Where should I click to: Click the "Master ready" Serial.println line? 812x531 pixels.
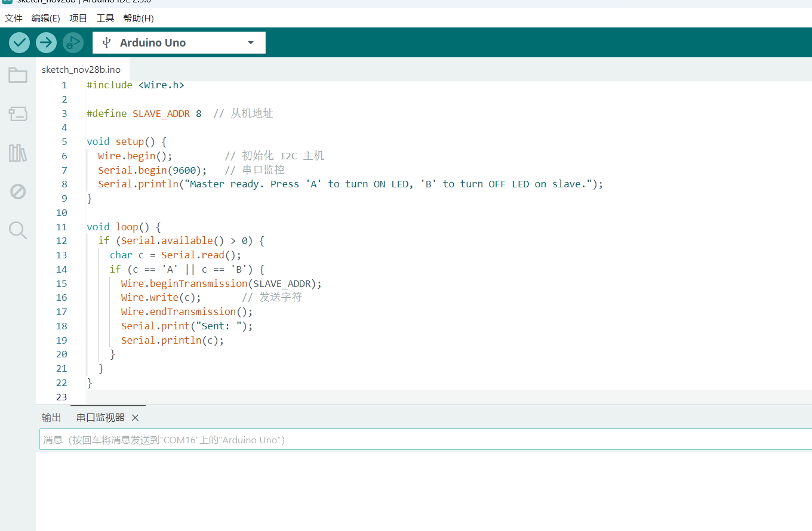click(x=351, y=184)
